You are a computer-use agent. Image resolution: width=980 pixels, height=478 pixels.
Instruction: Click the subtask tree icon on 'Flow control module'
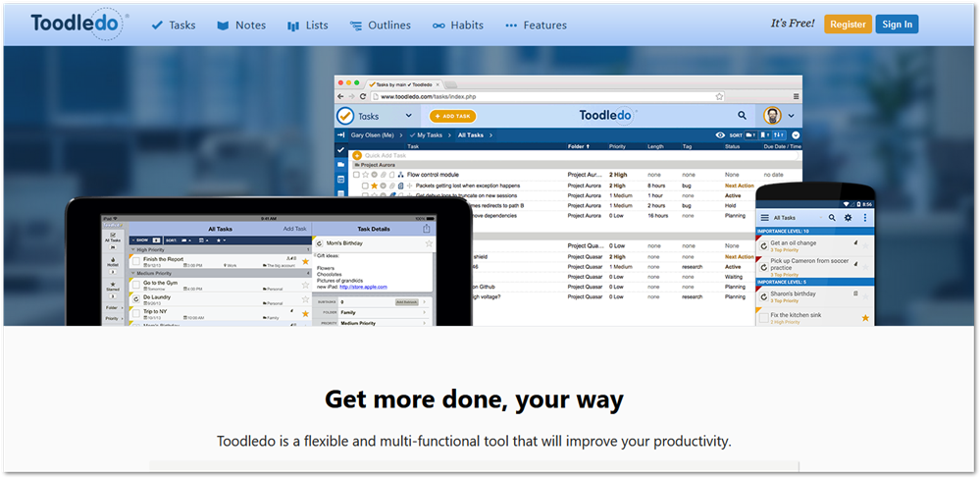point(400,175)
